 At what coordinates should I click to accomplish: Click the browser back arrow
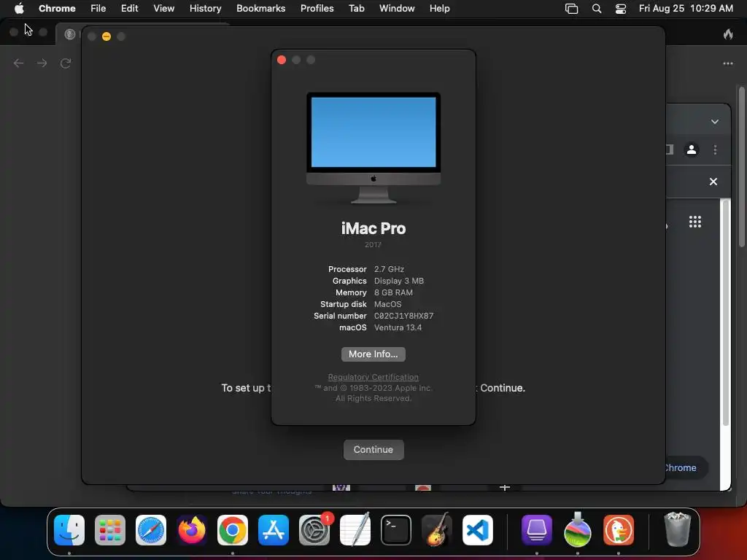click(18, 63)
